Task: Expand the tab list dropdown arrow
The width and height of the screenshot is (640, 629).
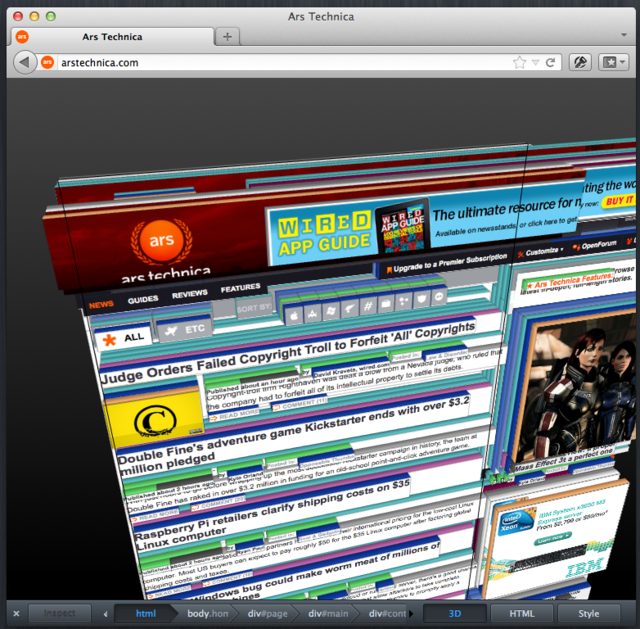Action: (624, 35)
